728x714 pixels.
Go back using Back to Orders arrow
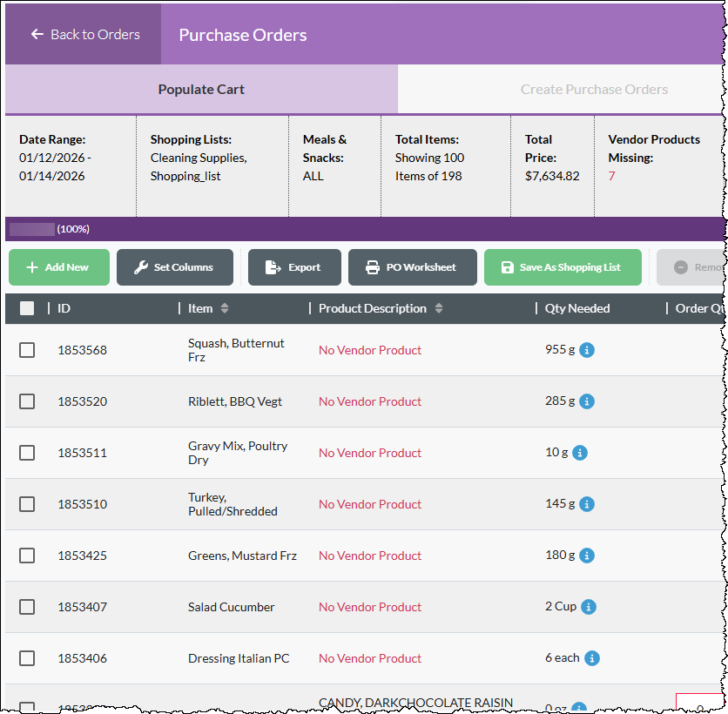[37, 34]
